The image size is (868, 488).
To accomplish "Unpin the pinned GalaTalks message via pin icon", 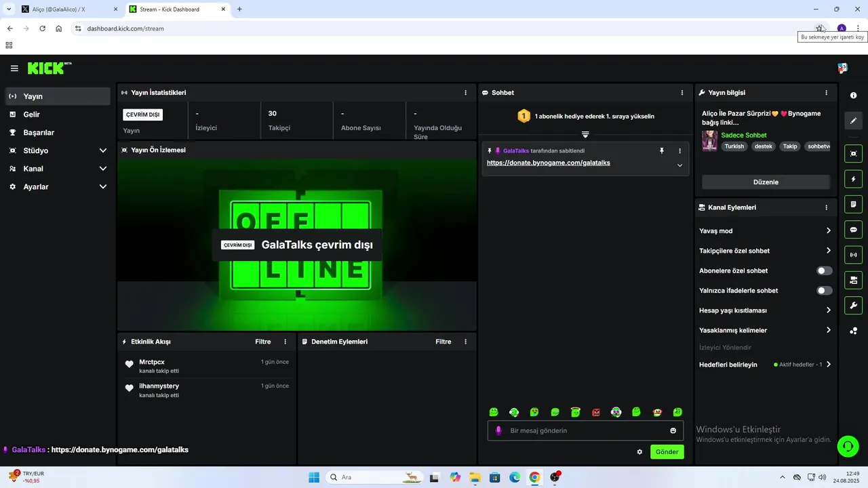I will tap(662, 151).
